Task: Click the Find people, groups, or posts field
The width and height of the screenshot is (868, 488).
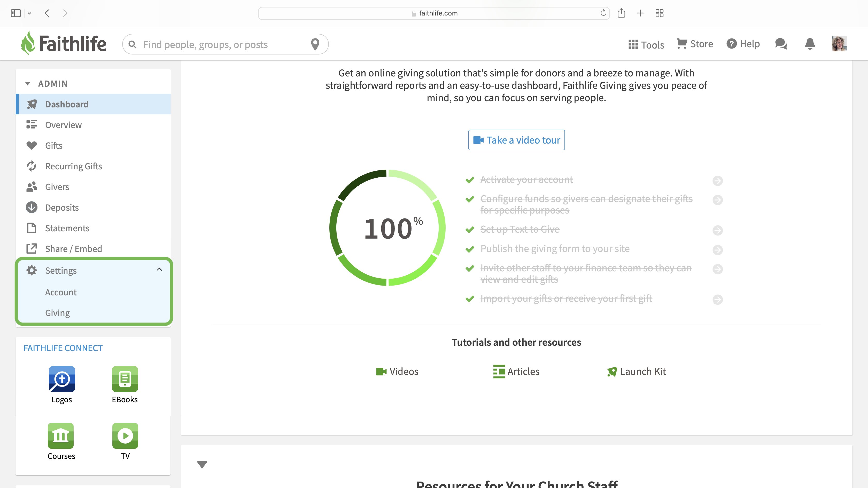Action: point(225,44)
